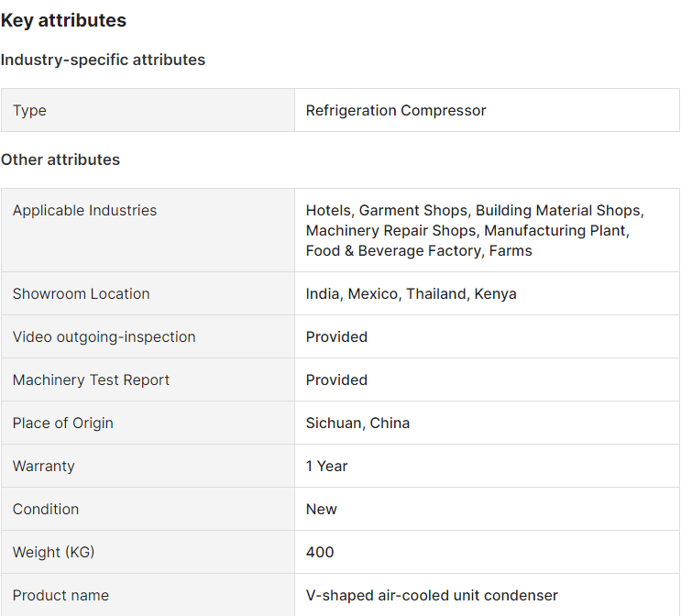Click the New condition value

pyautogui.click(x=321, y=509)
